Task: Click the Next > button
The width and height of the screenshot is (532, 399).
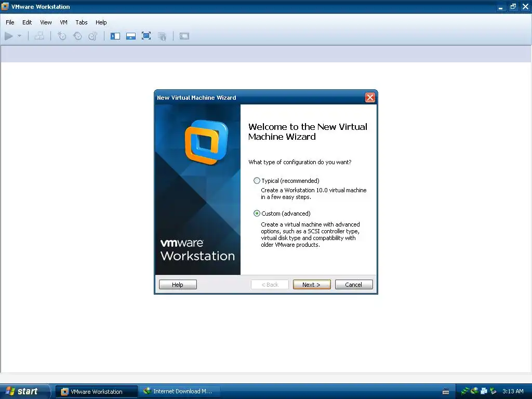Action: pyautogui.click(x=312, y=285)
